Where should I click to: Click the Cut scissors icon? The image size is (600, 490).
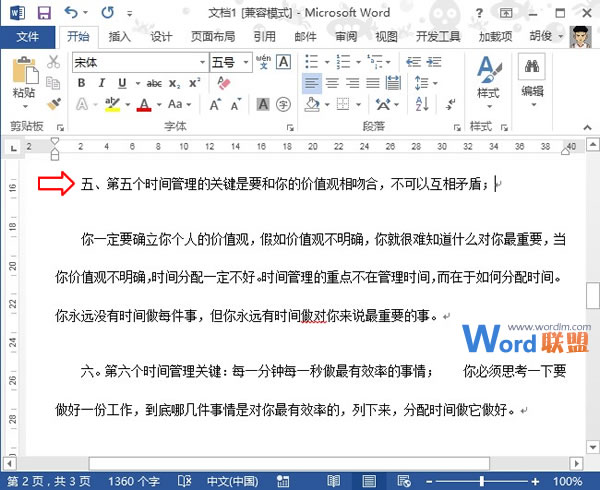[53, 62]
